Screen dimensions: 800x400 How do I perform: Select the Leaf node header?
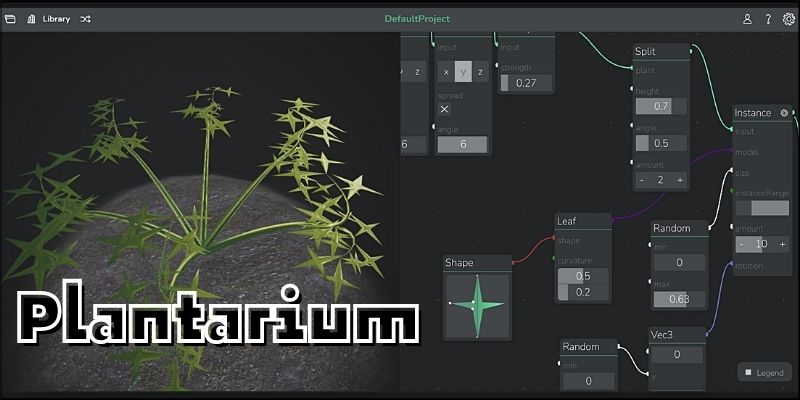(x=583, y=221)
